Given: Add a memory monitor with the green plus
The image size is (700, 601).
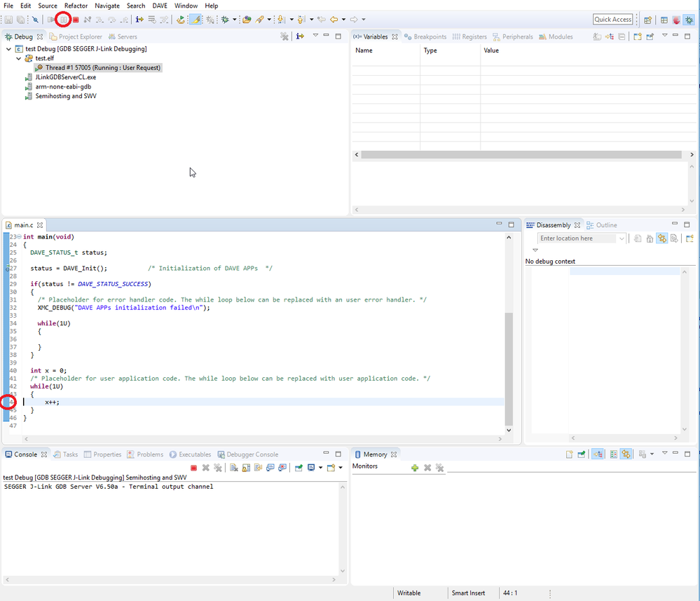Looking at the screenshot, I should (415, 468).
